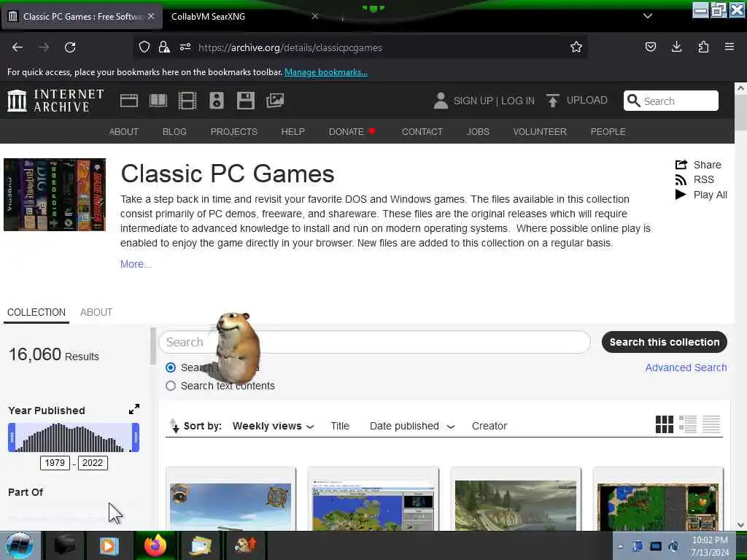This screenshot has width=747, height=560.
Task: Grab the right year range slider handle
Action: point(136,437)
